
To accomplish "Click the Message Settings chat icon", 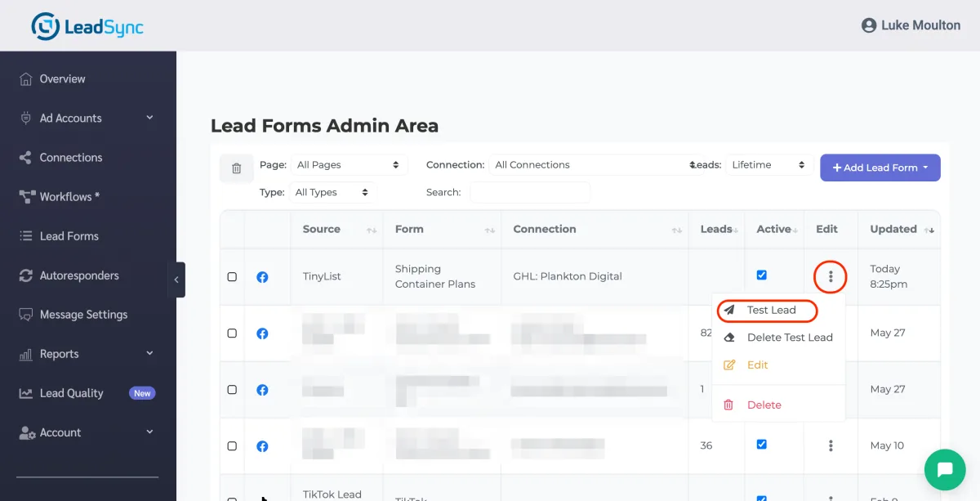I will [26, 315].
